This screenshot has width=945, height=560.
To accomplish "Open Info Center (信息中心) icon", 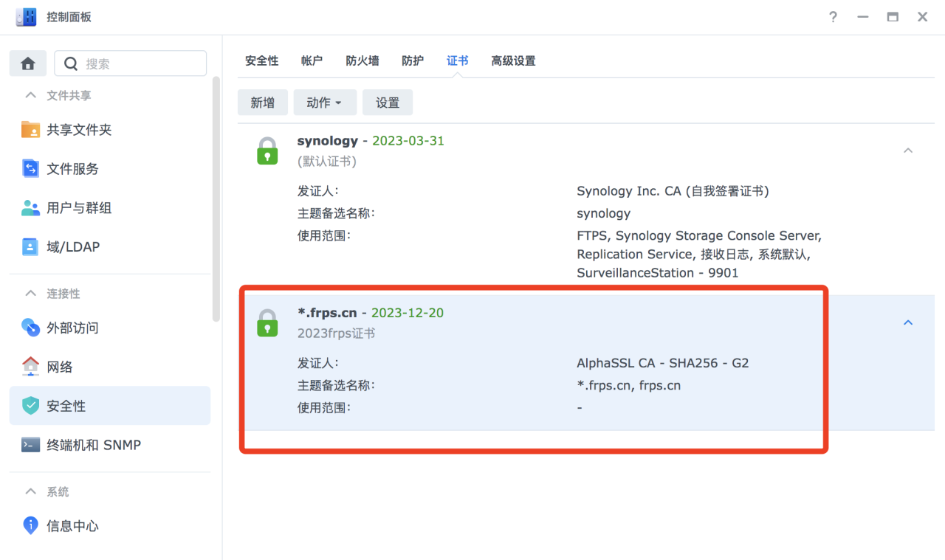I will [30, 526].
